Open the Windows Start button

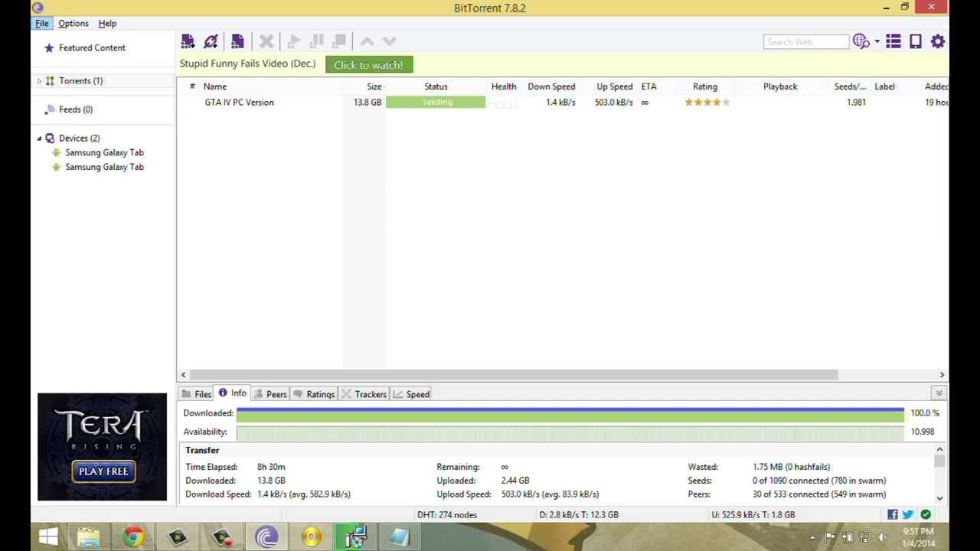click(x=47, y=537)
